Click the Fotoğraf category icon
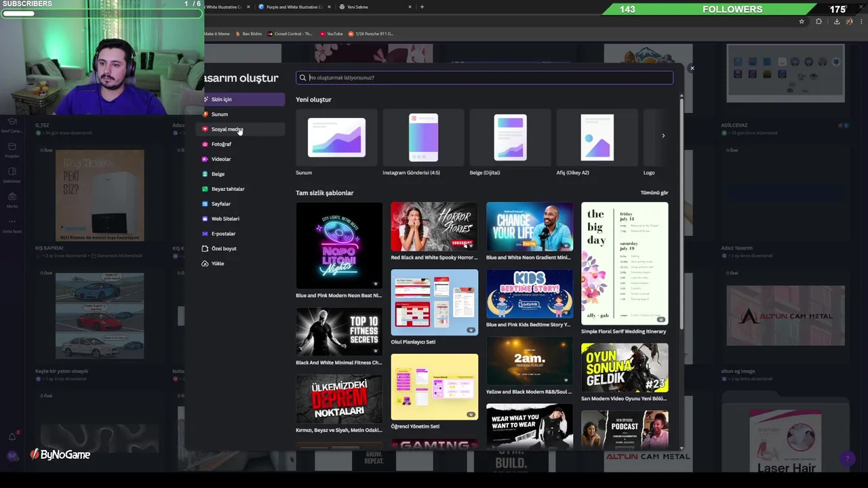 pyautogui.click(x=205, y=144)
